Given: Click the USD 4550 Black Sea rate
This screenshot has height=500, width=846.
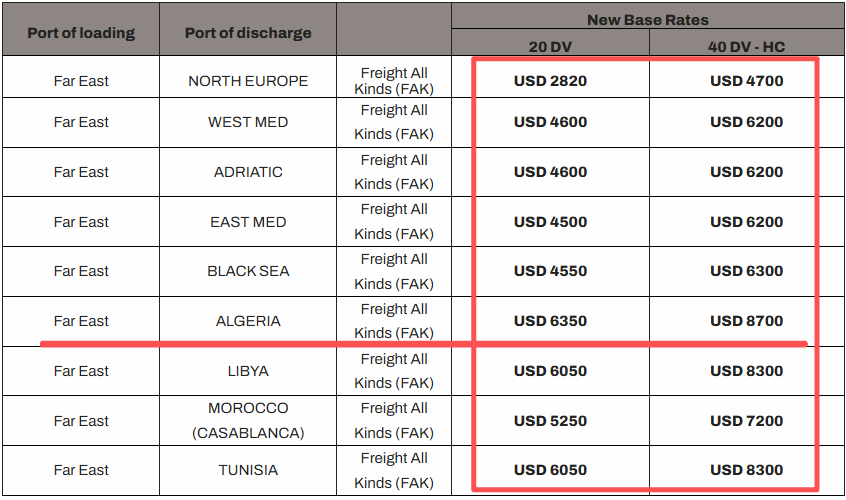Looking at the screenshot, I should tap(550, 271).
